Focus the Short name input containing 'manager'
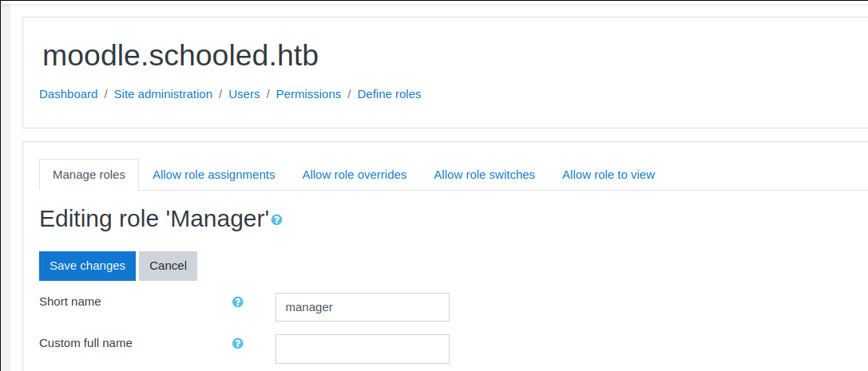 click(x=362, y=307)
